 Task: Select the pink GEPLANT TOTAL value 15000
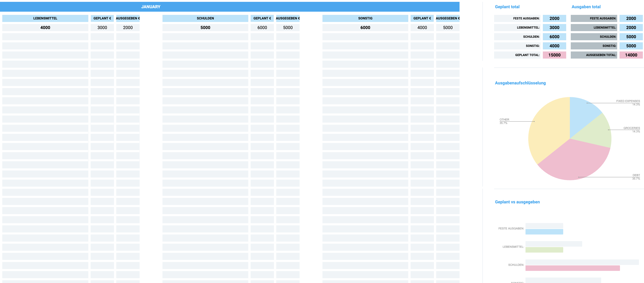click(x=554, y=55)
